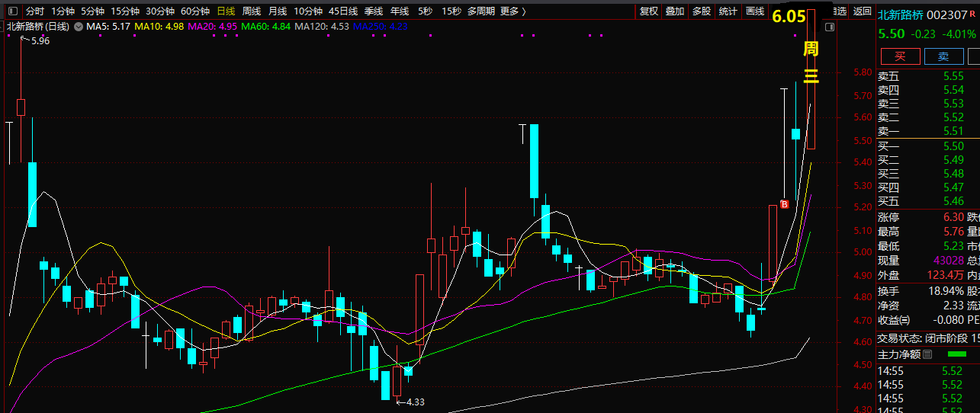Switch to 季线 quarterly chart
980x413 pixels.
[x=374, y=11]
